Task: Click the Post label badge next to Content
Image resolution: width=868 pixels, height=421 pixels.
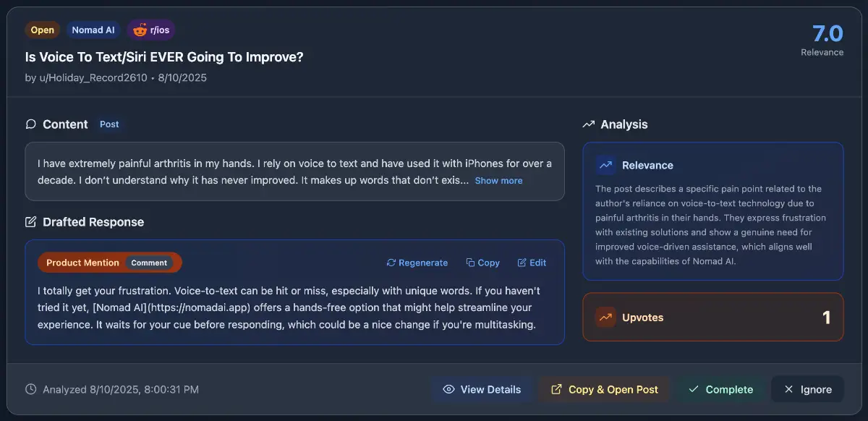Action: click(x=109, y=124)
